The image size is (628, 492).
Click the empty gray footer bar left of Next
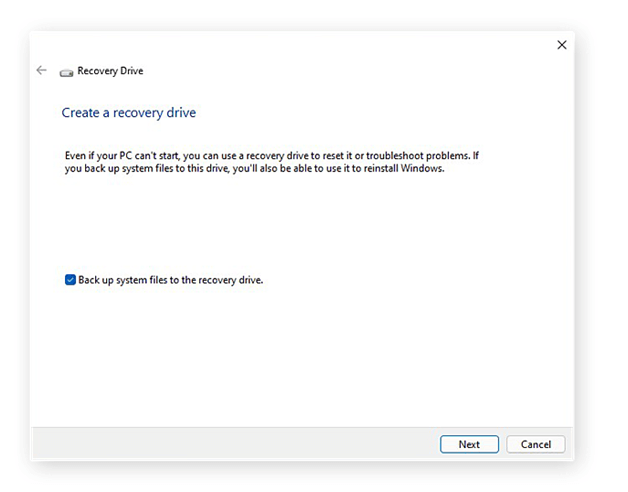[230, 444]
